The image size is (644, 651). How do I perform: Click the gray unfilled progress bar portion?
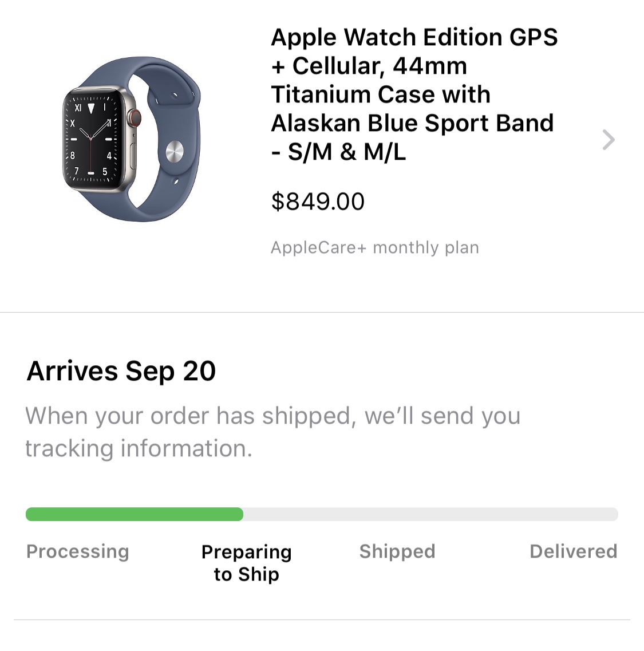429,514
